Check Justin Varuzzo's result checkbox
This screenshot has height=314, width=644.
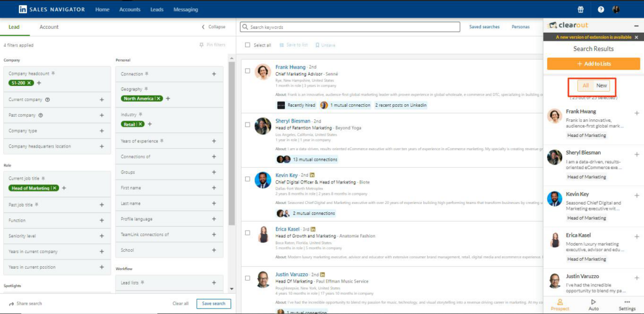pyautogui.click(x=248, y=278)
